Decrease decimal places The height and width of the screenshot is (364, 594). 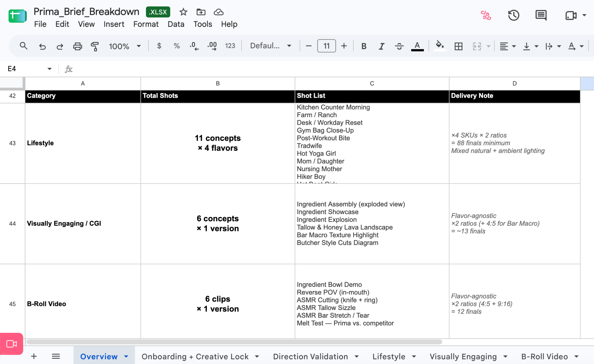(x=194, y=46)
